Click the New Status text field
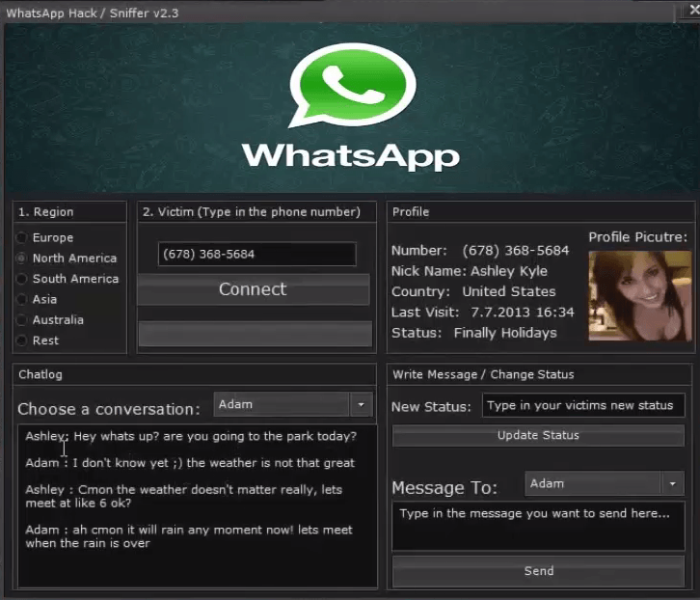700x600 pixels. click(583, 406)
